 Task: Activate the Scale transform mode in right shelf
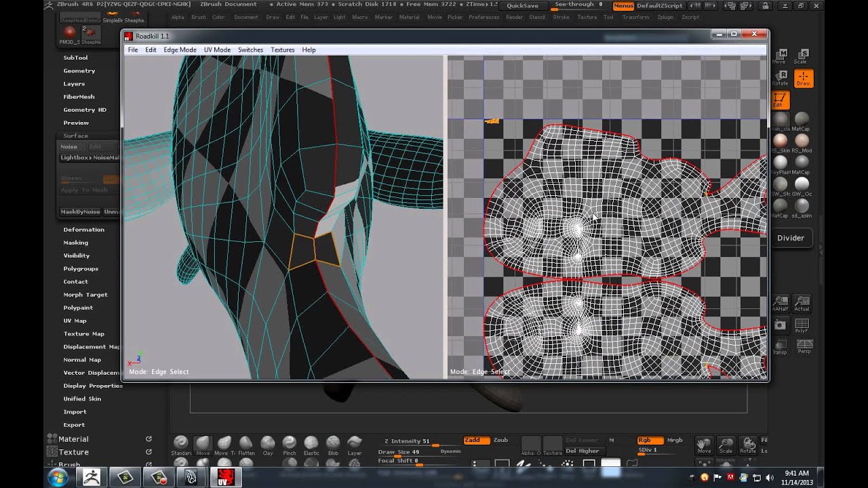click(802, 56)
